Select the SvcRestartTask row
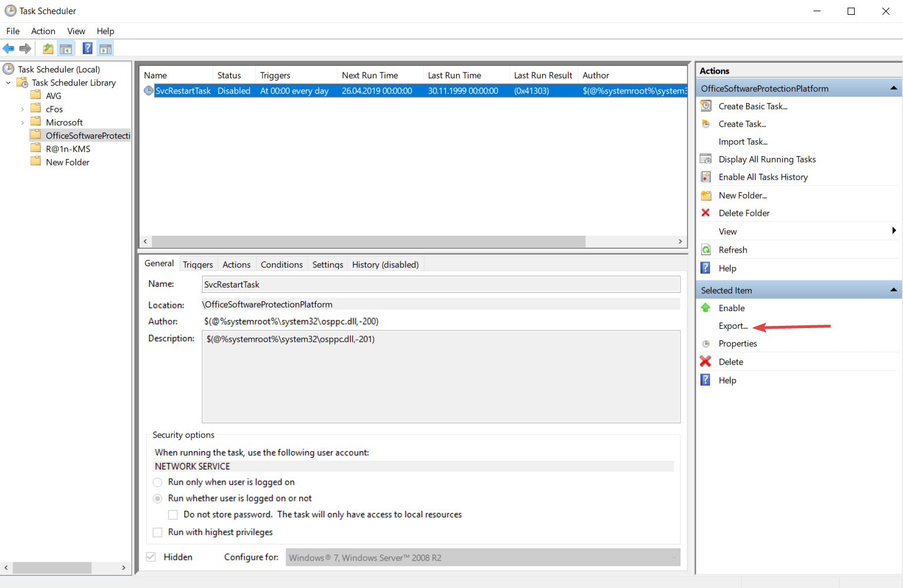The height and width of the screenshot is (588, 903). point(183,91)
